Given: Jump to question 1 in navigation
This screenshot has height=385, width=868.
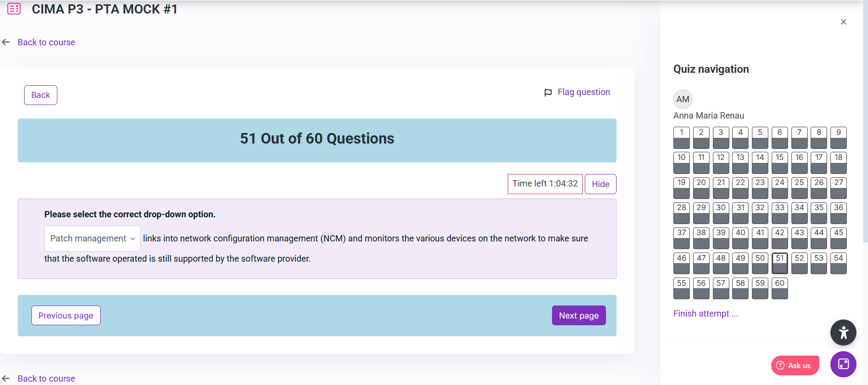Looking at the screenshot, I should (681, 138).
